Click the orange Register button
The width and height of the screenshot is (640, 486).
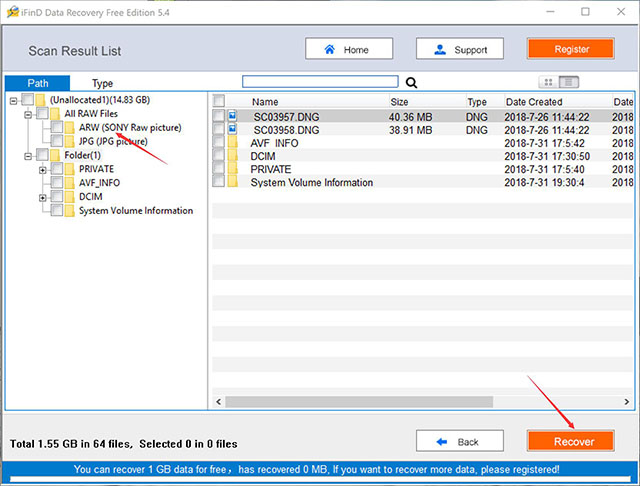(571, 49)
